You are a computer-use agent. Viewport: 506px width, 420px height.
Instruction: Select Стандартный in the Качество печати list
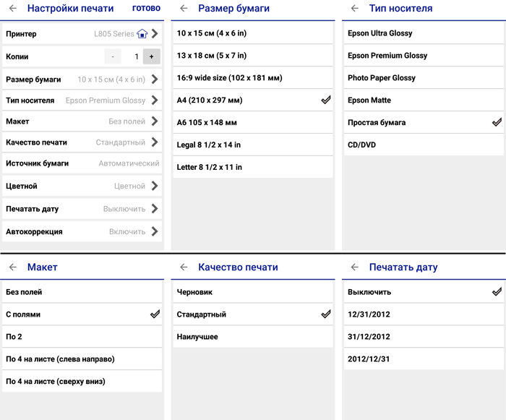[x=253, y=314]
